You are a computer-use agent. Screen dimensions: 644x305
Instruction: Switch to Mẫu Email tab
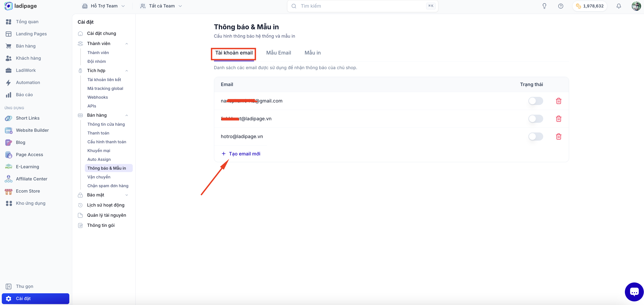279,53
